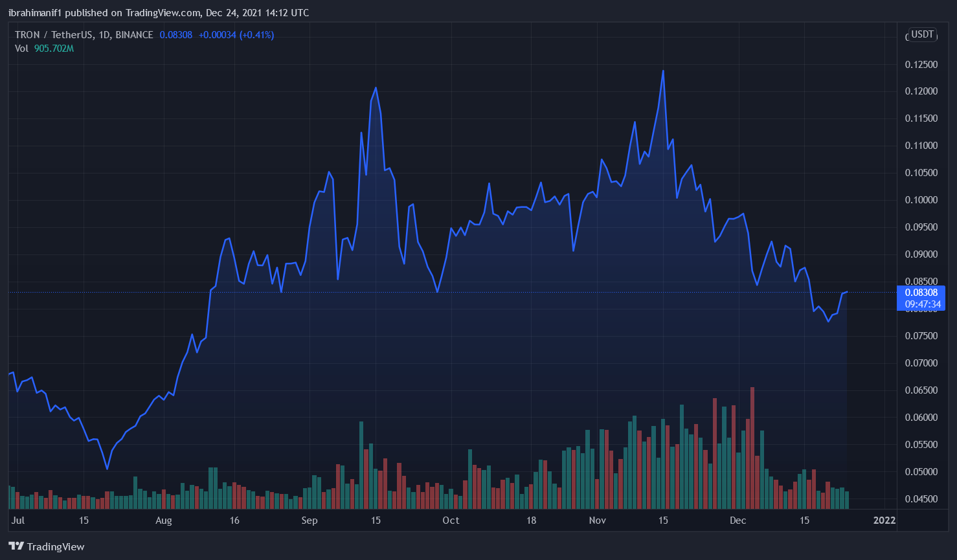Image resolution: width=957 pixels, height=560 pixels.
Task: Click the 0.10500 price axis label
Action: tap(921, 173)
